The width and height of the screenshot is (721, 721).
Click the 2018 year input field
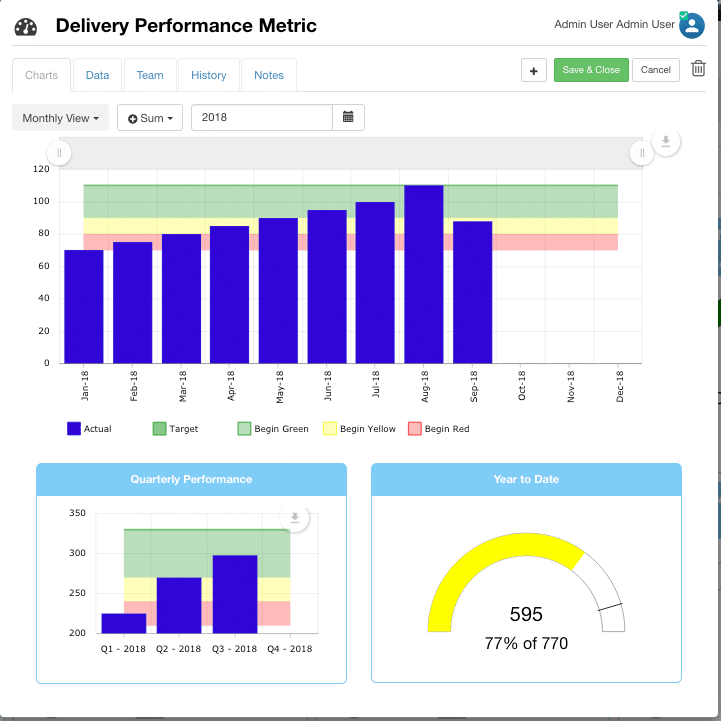[262, 118]
